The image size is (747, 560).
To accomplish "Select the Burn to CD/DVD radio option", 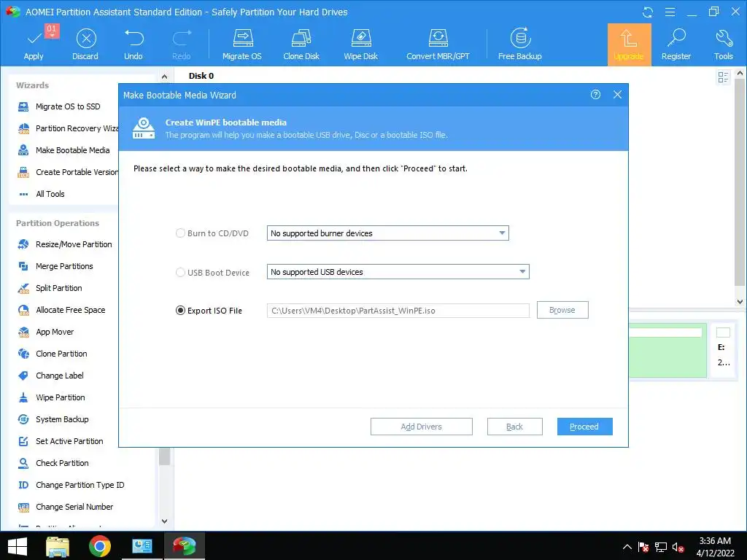I will pos(180,233).
